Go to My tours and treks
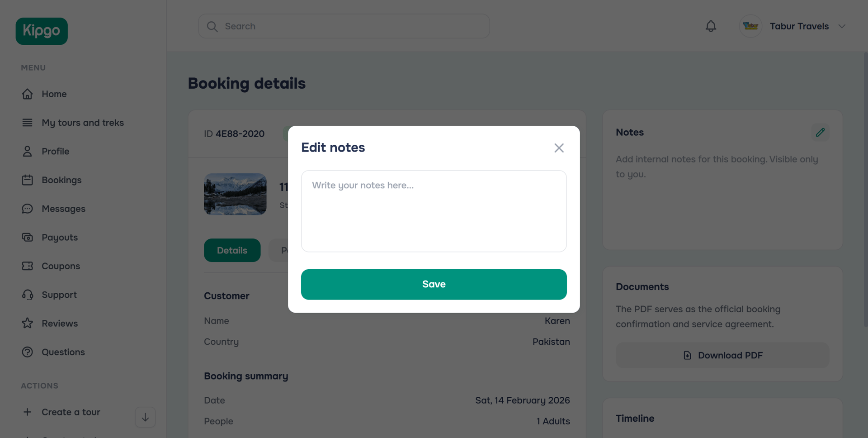This screenshot has height=438, width=868. coord(82,123)
